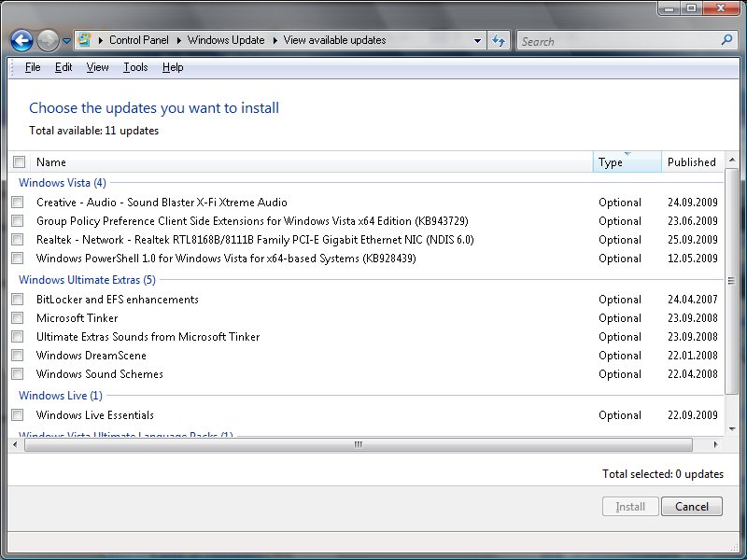Screen dimensions: 747x560
Task: Open the address bar history dropdown
Action: (477, 41)
